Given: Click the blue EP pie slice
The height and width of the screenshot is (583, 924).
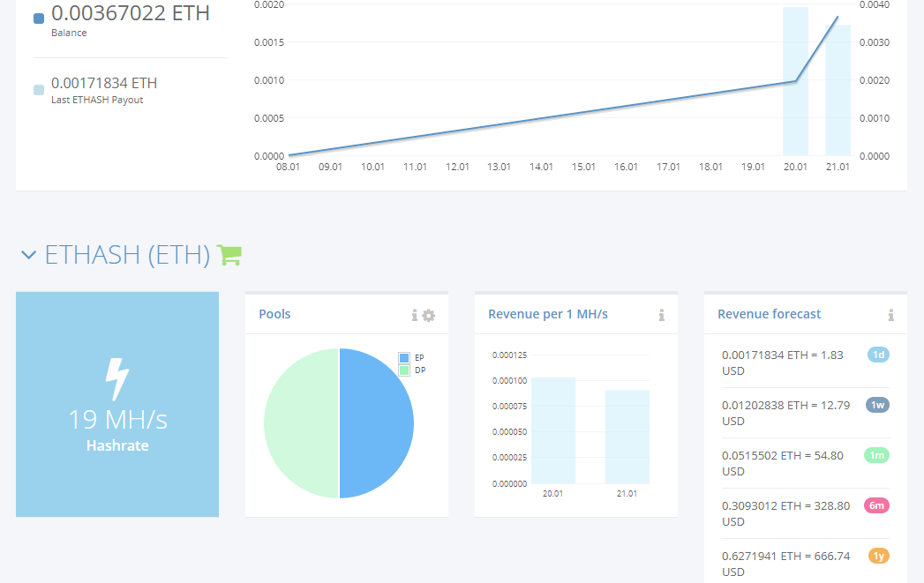Looking at the screenshot, I should pos(376,423).
